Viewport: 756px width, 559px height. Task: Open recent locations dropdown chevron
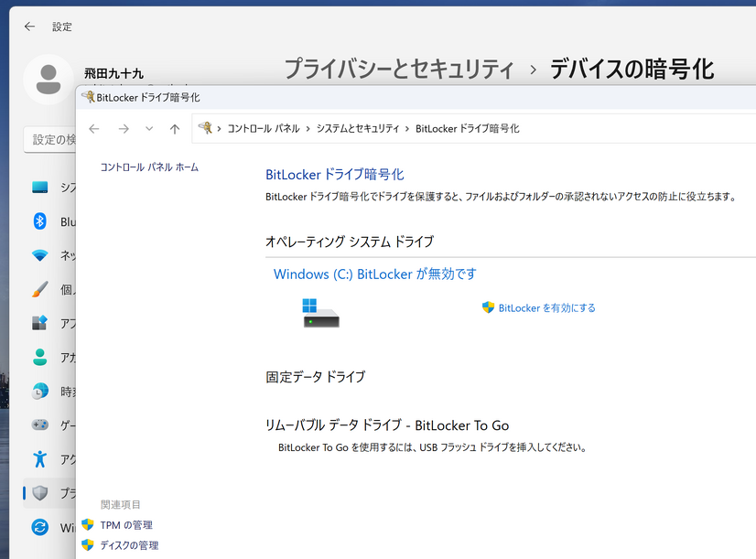click(x=149, y=129)
